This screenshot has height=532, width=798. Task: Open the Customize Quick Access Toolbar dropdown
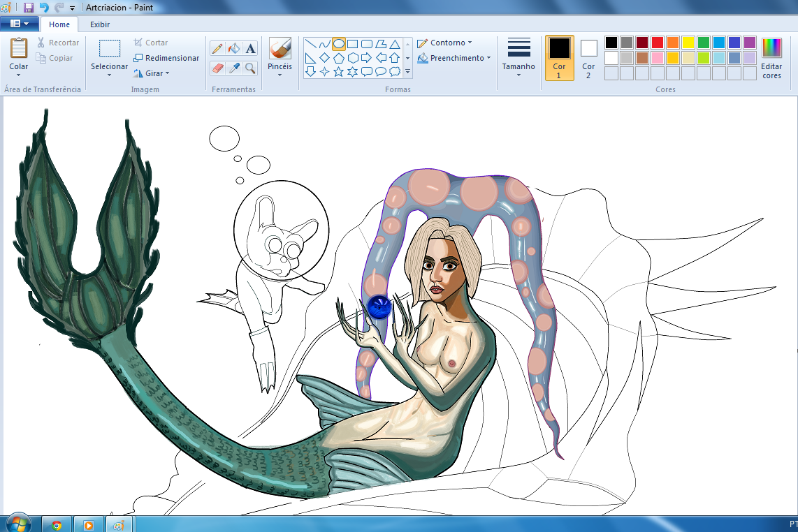(72, 8)
